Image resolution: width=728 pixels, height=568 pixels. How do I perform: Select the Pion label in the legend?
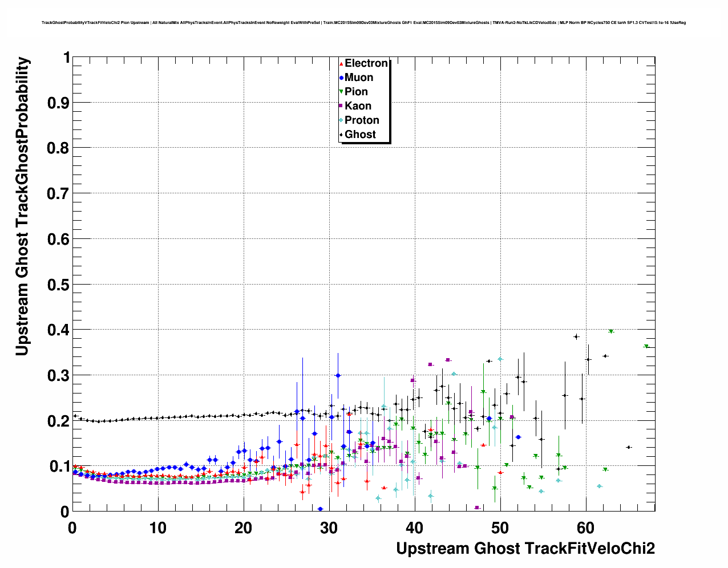(x=356, y=92)
